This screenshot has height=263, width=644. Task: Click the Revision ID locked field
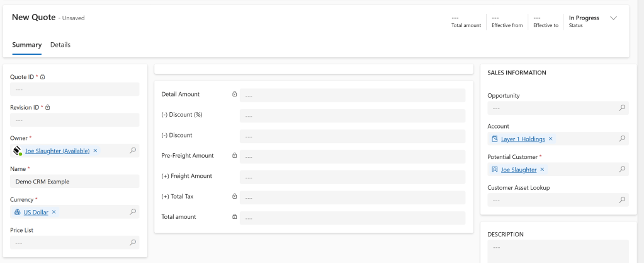(75, 120)
